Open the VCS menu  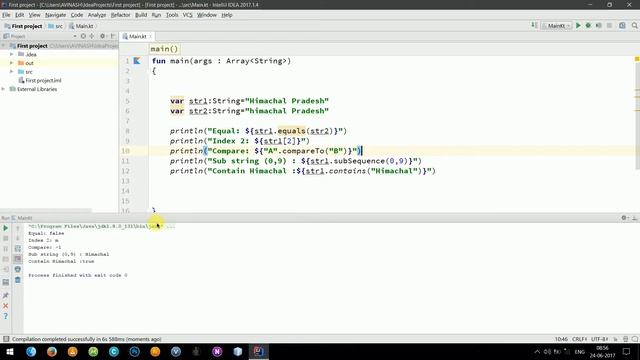point(187,15)
